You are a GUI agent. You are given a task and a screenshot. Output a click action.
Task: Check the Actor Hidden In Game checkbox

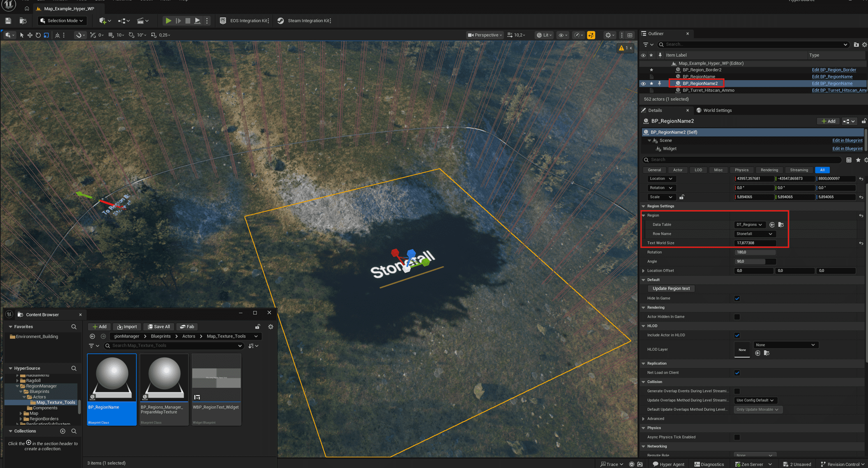(x=737, y=317)
